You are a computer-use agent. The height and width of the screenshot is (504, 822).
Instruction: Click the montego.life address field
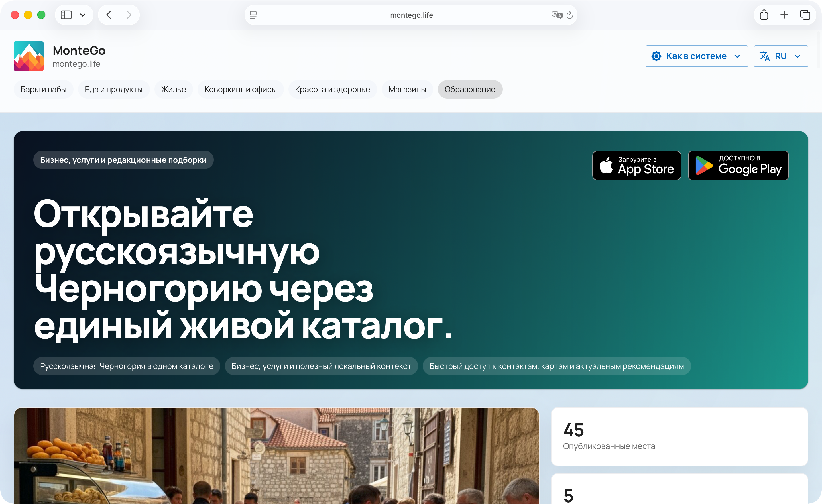point(411,15)
